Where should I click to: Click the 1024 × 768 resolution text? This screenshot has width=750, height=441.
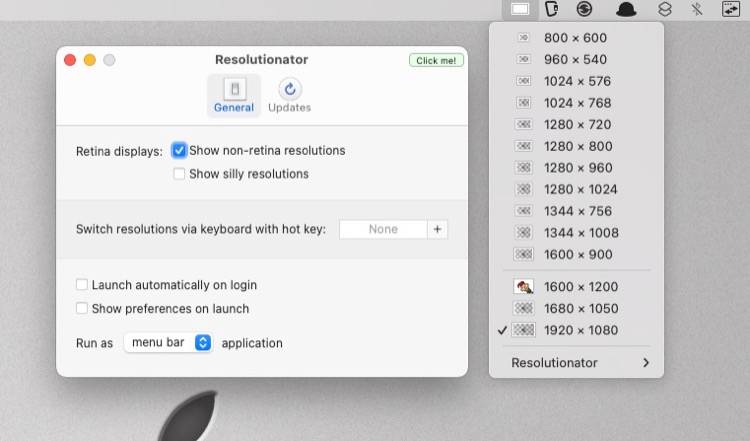tap(577, 103)
